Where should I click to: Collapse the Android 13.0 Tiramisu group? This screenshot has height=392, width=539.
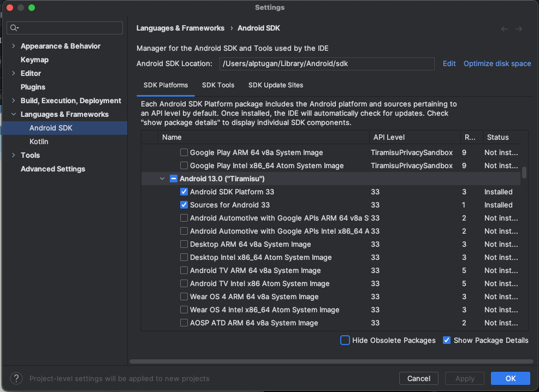162,179
